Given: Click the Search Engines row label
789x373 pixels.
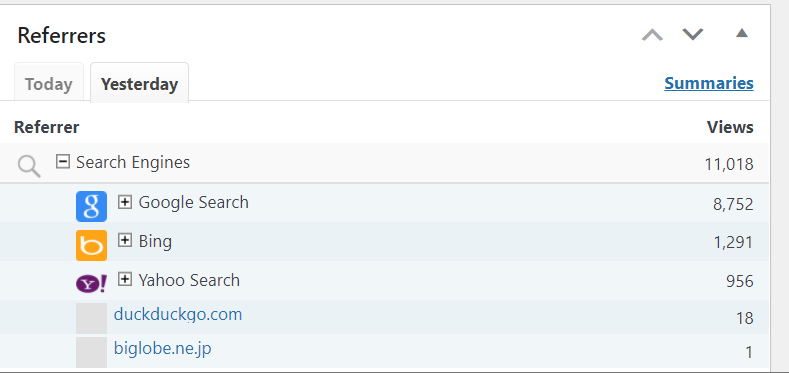Looking at the screenshot, I should click(x=133, y=162).
